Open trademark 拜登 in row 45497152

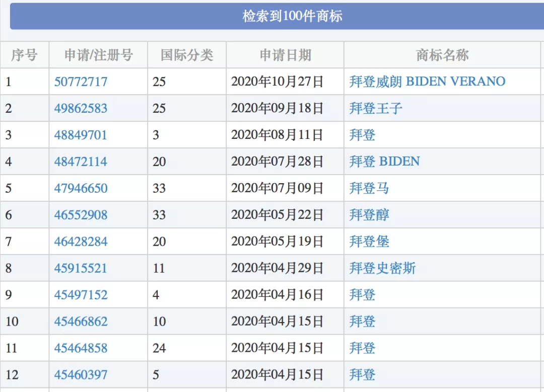tap(362, 295)
